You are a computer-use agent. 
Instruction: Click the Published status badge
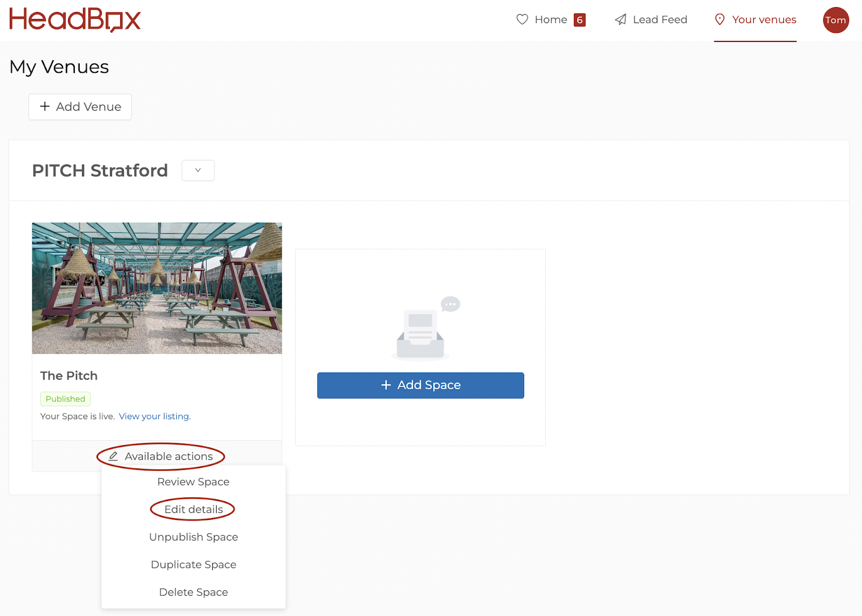tap(65, 399)
